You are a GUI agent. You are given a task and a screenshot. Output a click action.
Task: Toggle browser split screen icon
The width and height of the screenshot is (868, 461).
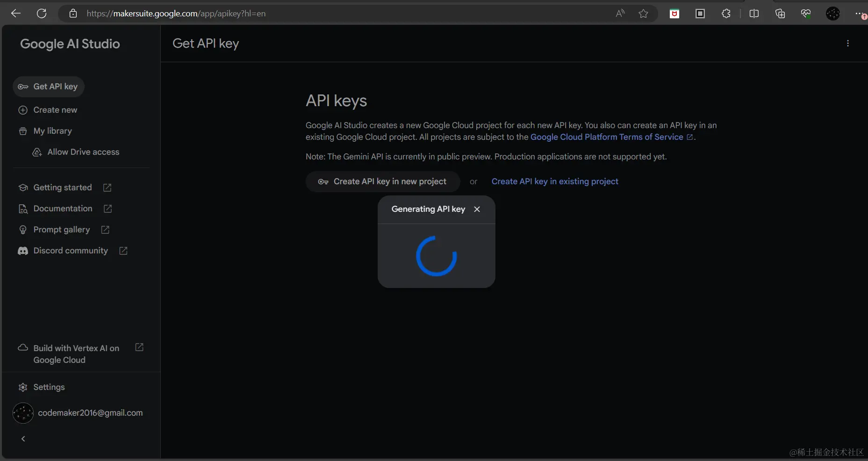click(x=754, y=14)
